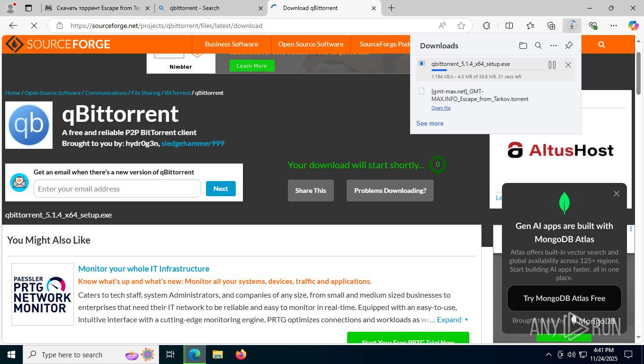Image resolution: width=644 pixels, height=364 pixels.
Task: Click the PRTG Network Monitor thumbnail
Action: pos(43,294)
